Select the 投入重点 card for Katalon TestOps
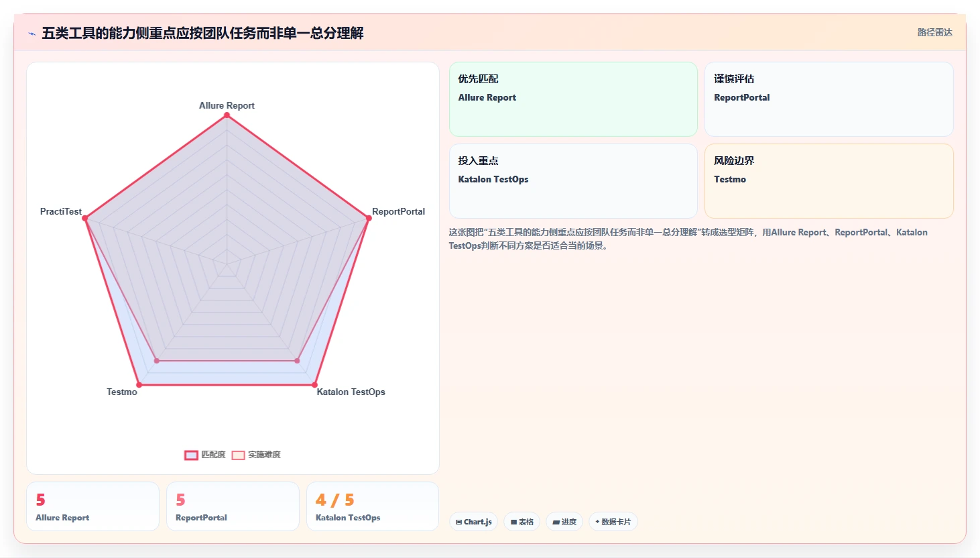The height and width of the screenshot is (558, 980). 573,181
